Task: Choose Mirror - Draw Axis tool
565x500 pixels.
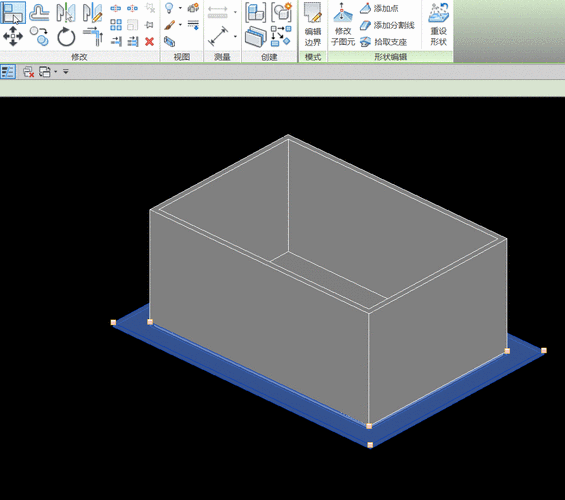Action: point(93,12)
